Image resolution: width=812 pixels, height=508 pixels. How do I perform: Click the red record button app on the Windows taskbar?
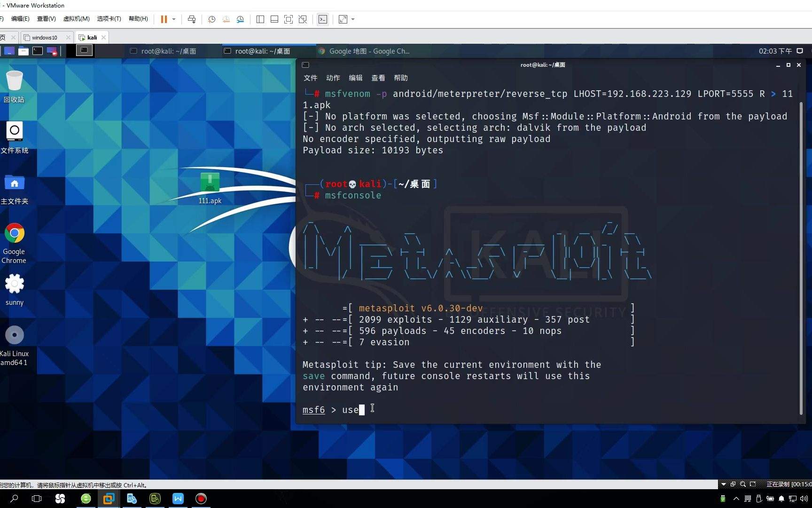[x=201, y=499]
